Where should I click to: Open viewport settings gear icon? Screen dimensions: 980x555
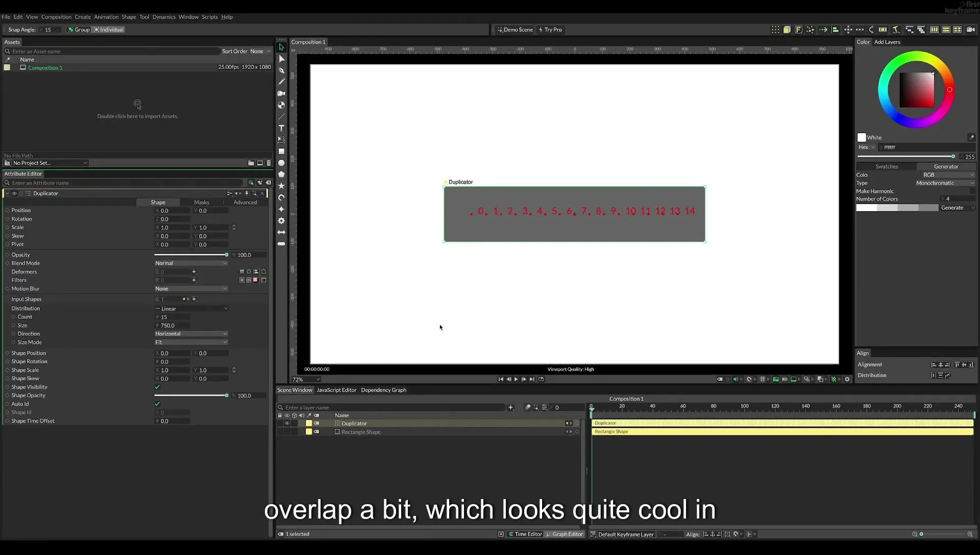pos(847,379)
